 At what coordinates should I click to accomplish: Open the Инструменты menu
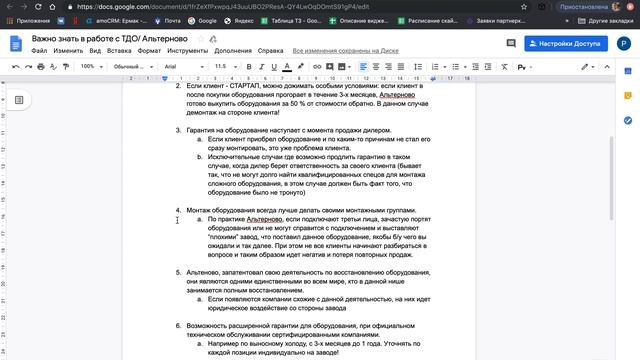tap(187, 51)
